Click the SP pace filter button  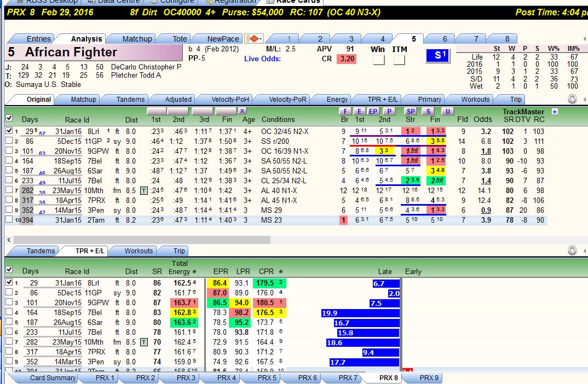(x=411, y=111)
